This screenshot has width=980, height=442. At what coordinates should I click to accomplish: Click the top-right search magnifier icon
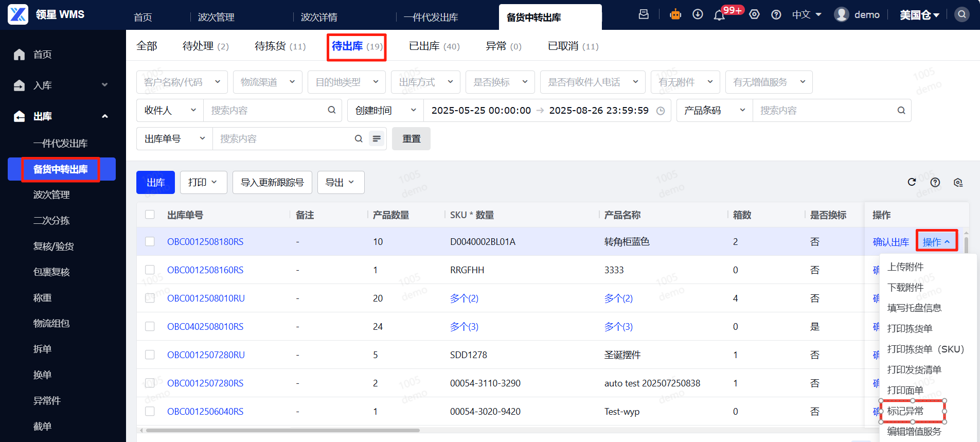[961, 14]
